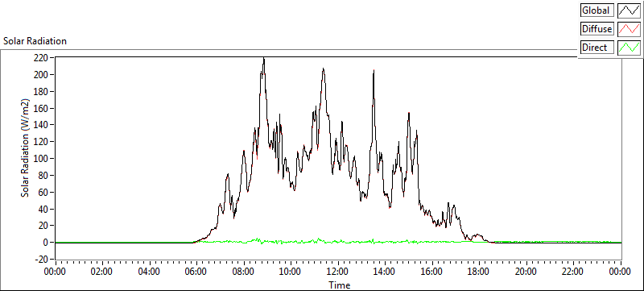Click the 100 y-axis tick label
The image size is (644, 291).
point(42,159)
